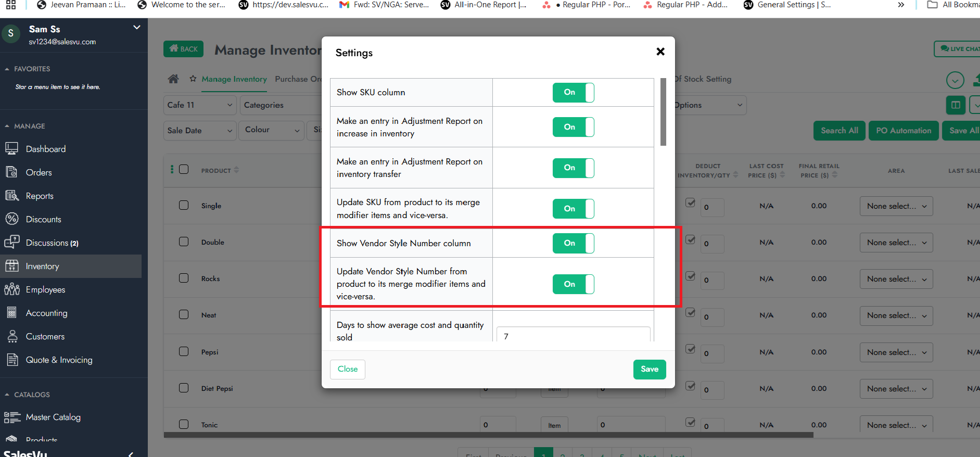
Task: Click the average cost days input field
Action: click(573, 336)
